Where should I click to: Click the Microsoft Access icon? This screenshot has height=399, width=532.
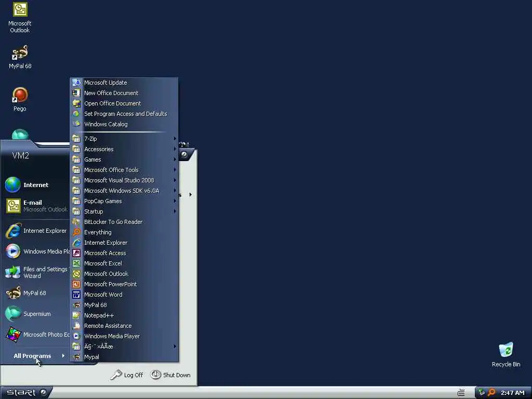coord(76,253)
